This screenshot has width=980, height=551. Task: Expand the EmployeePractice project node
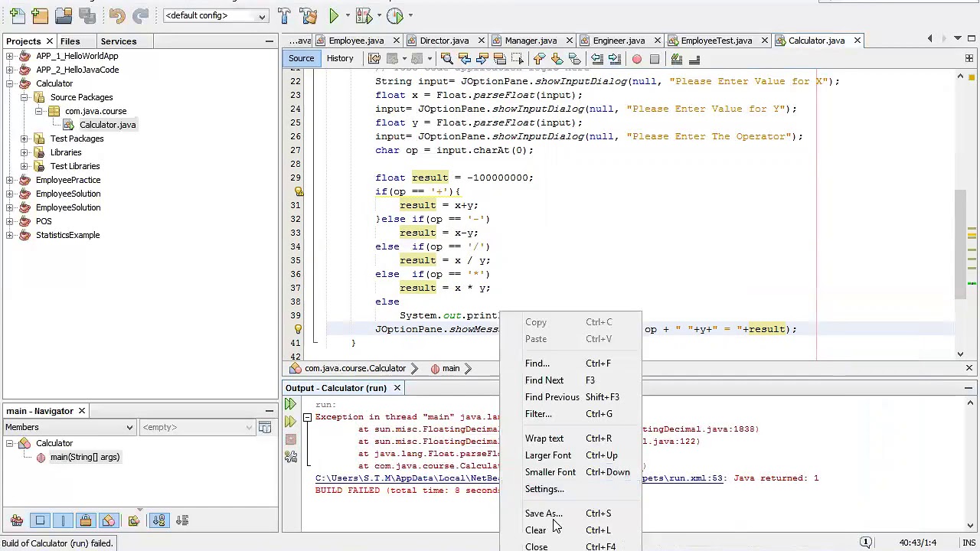point(10,180)
